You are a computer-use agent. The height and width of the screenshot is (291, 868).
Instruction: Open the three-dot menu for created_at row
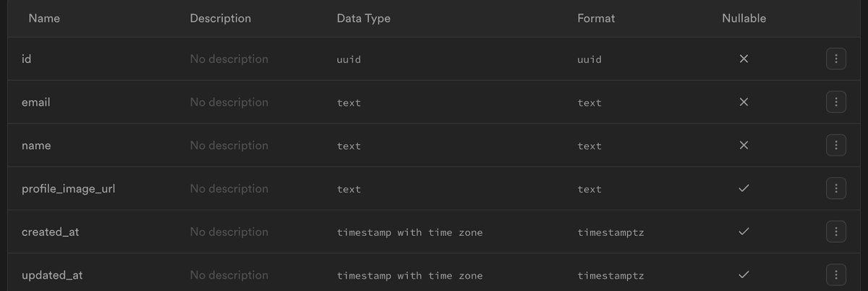point(835,232)
